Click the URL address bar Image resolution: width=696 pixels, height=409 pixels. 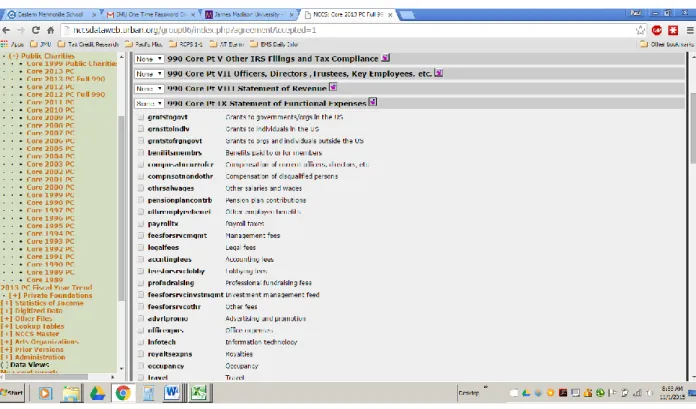point(351,30)
